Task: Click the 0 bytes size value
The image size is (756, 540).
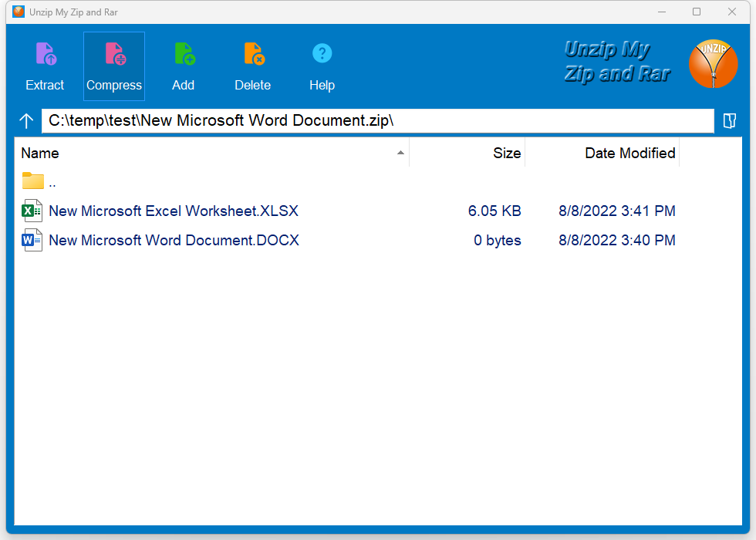Action: (497, 240)
